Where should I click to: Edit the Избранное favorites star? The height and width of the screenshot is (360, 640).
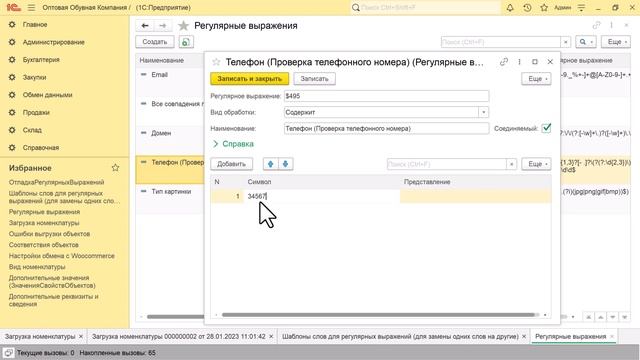[116, 168]
